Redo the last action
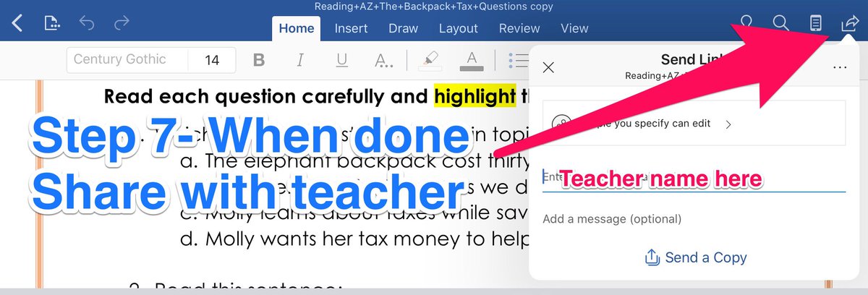The height and width of the screenshot is (295, 868). (122, 24)
